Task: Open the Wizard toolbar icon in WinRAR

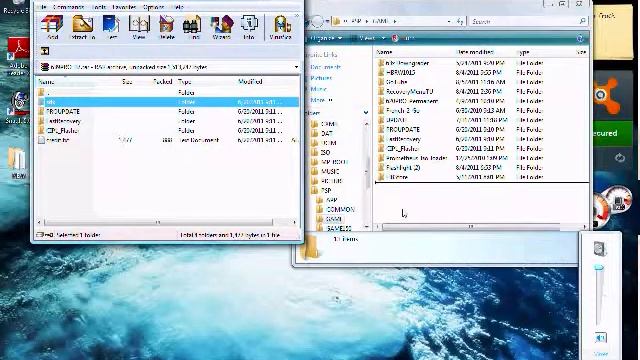Action: coord(222,27)
